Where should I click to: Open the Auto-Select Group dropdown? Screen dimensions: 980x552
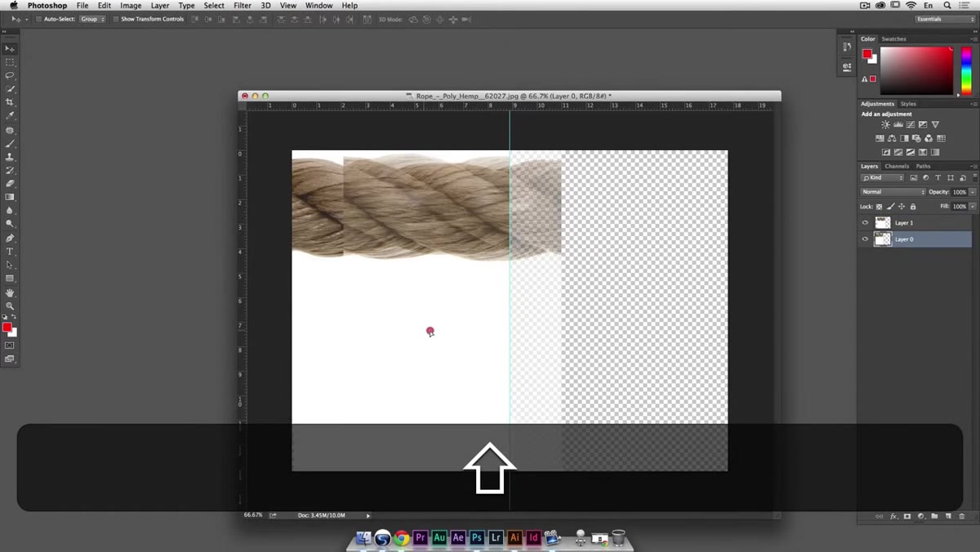pos(92,19)
